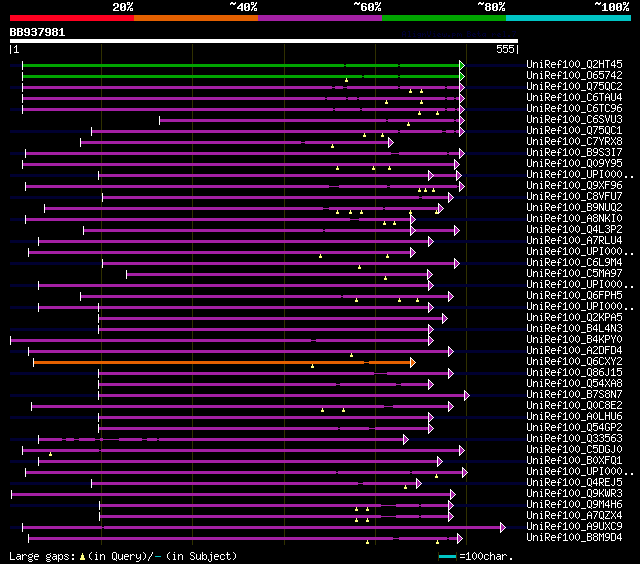The height and width of the screenshot is (564, 640).
Task: Select the label UniRef100_Q33563
Action: pyautogui.click(x=574, y=439)
